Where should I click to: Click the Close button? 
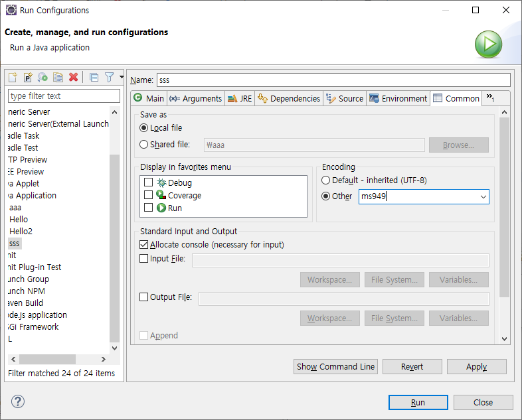(483, 402)
